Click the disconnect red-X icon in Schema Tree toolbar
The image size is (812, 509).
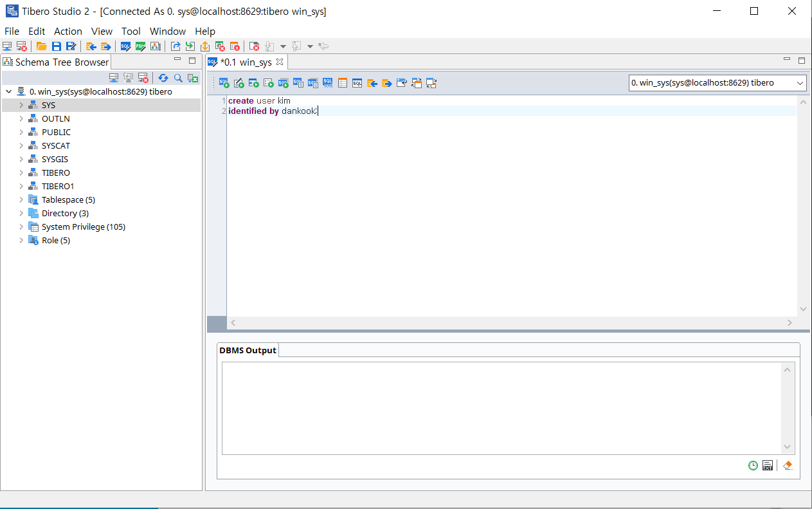pos(143,78)
